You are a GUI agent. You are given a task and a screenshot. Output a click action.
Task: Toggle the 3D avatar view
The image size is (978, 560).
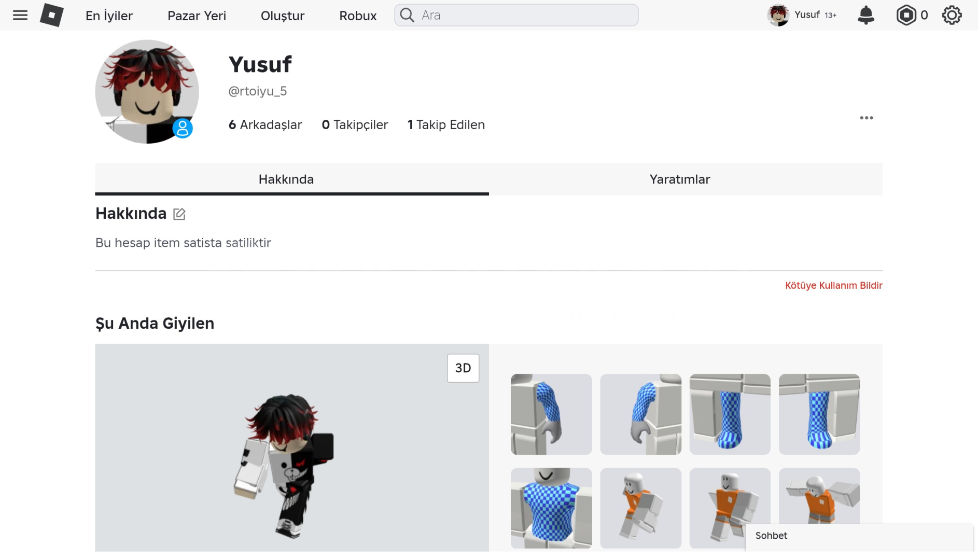coord(463,368)
